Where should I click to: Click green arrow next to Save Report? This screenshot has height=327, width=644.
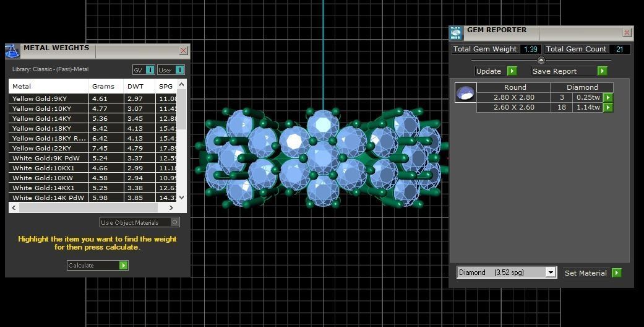point(602,71)
